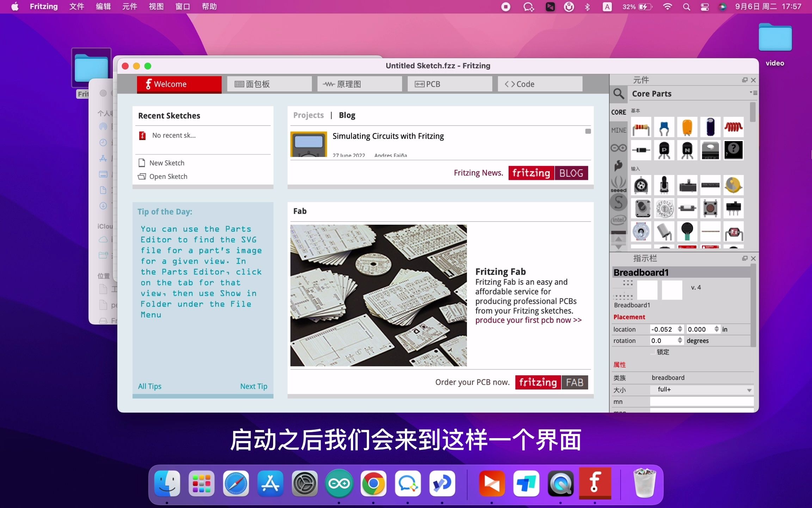The height and width of the screenshot is (508, 812).
Task: Open the Core Parts bin options menu
Action: click(x=753, y=93)
